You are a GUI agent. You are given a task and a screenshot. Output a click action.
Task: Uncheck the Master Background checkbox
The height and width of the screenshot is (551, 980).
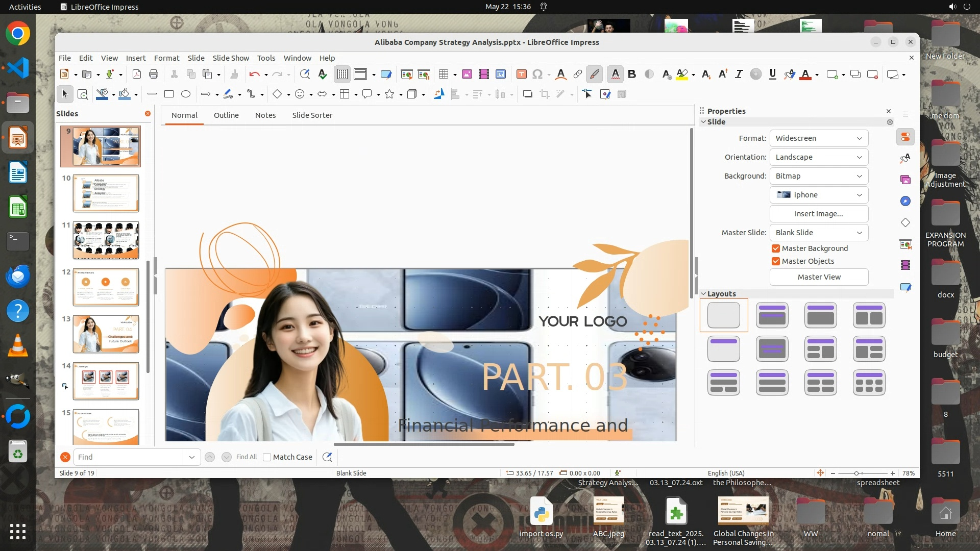776,248
